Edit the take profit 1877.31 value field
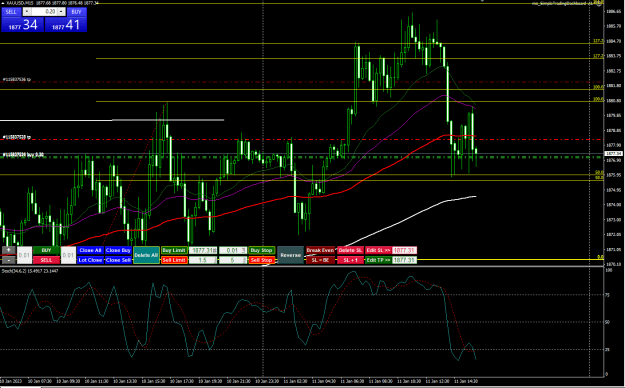 (x=405, y=260)
